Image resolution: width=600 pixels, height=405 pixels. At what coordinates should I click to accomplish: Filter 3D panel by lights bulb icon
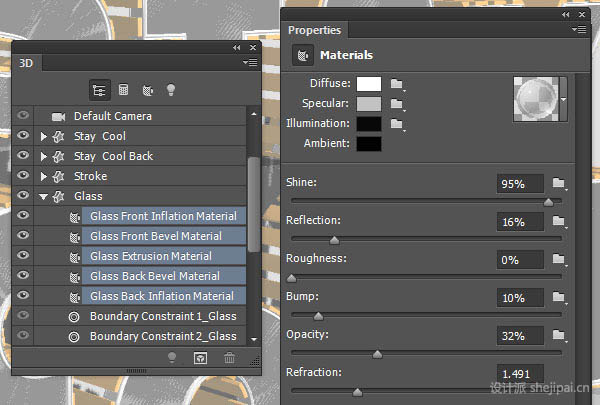[171, 90]
